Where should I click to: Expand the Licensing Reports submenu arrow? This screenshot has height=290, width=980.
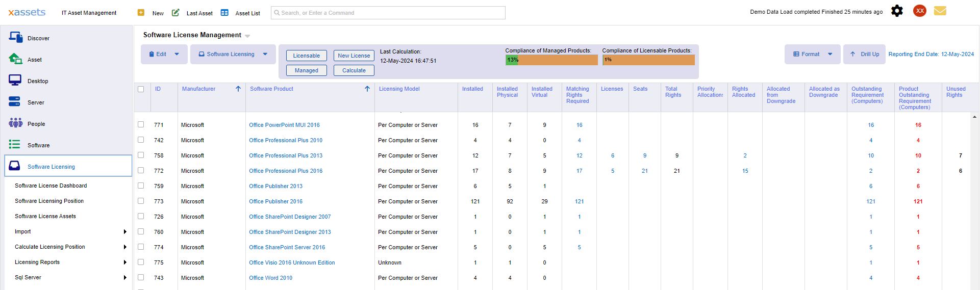tap(125, 262)
